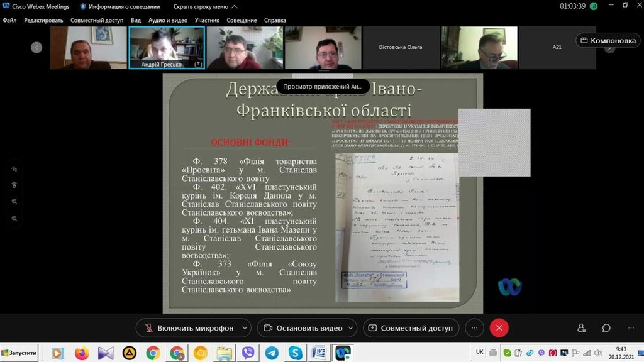Click the remote control icon in side toolbar
The image size is (644, 362).
coord(14,185)
